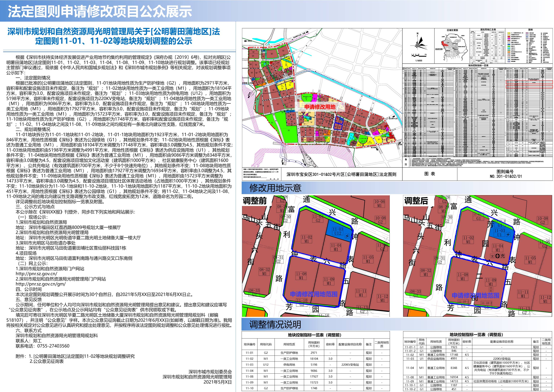Click the 文 cultural room icon in plot 11-04

coord(493,256)
